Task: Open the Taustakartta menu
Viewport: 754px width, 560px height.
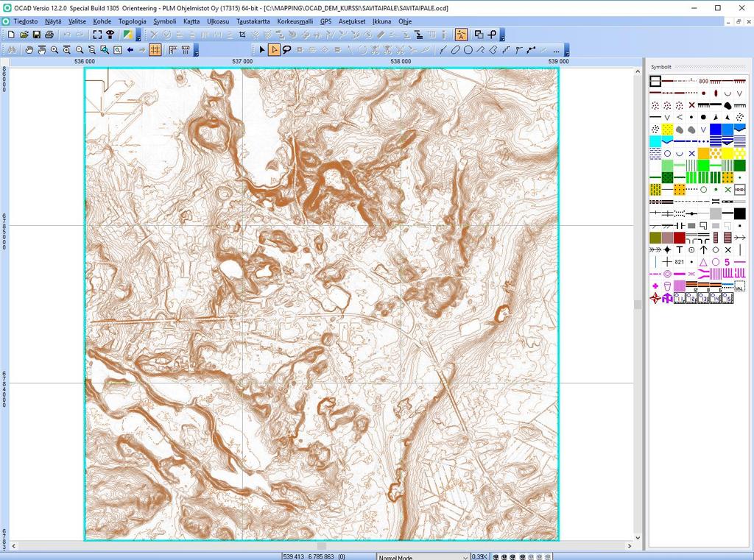Action: (x=253, y=21)
